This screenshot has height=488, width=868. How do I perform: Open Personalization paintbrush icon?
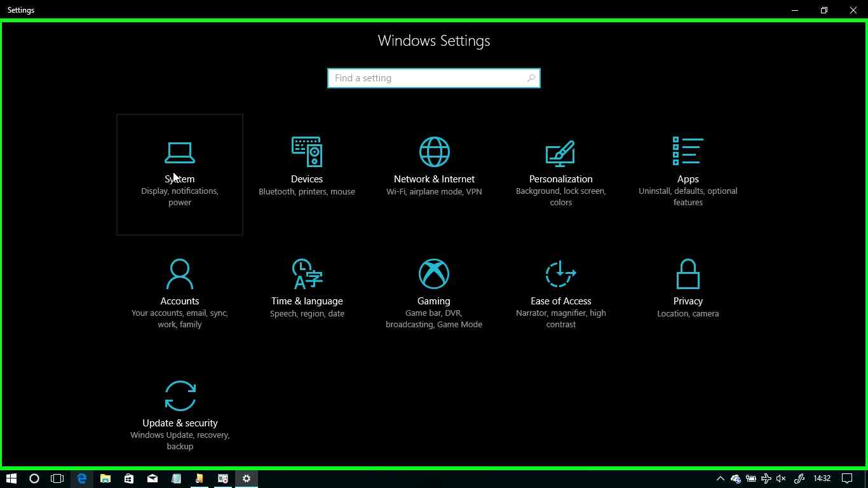pos(560,153)
